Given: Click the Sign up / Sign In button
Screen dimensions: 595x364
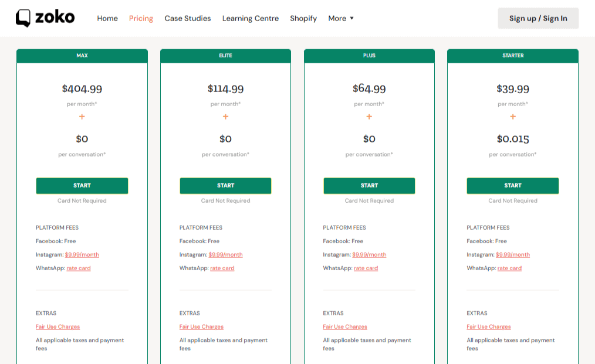Looking at the screenshot, I should (x=537, y=18).
